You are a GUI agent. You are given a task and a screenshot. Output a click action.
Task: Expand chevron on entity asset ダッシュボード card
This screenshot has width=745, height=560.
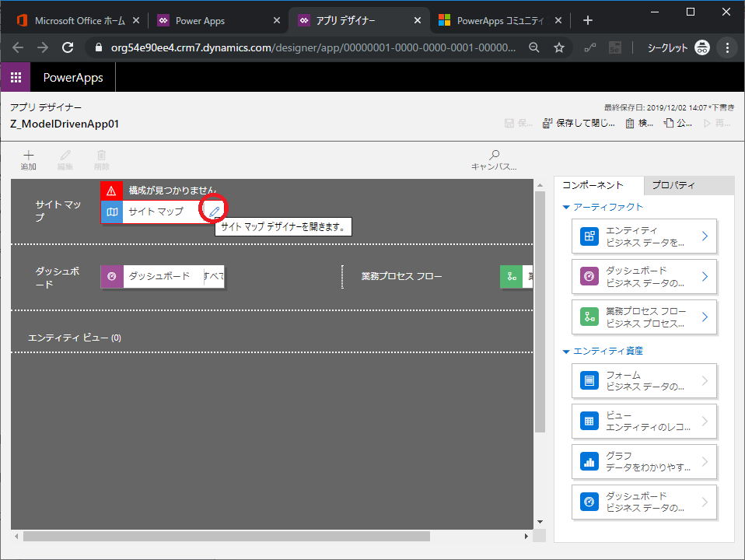click(705, 502)
